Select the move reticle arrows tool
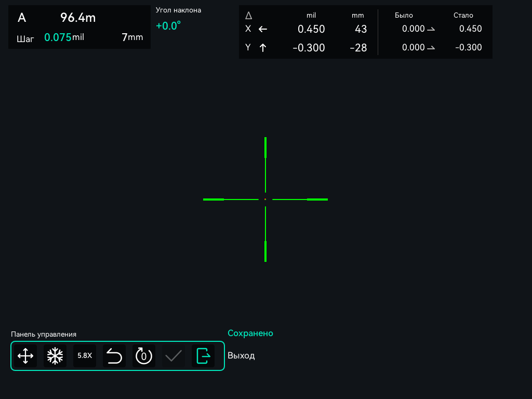Viewport: 532px width, 399px height. pos(25,356)
